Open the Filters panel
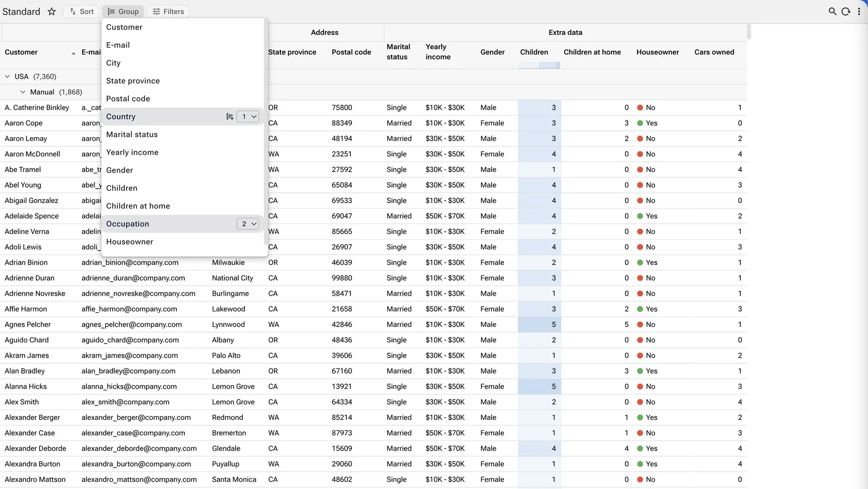Screen dimensions: 868x489 168,11
